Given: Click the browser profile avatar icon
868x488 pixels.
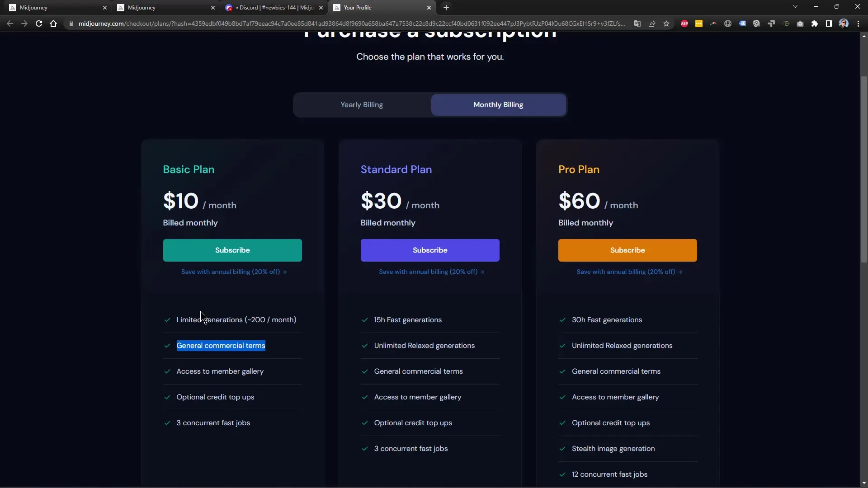Looking at the screenshot, I should (x=844, y=23).
